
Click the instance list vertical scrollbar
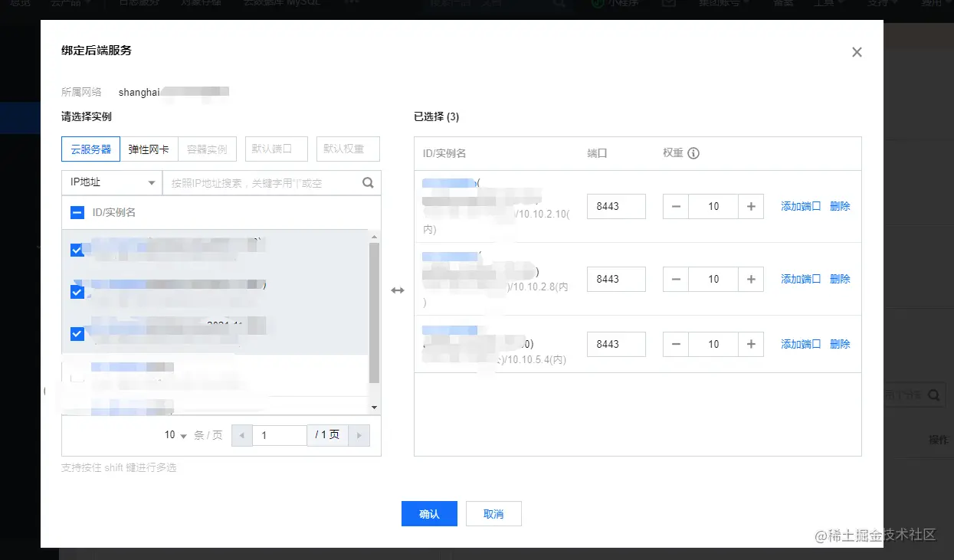pos(374,313)
